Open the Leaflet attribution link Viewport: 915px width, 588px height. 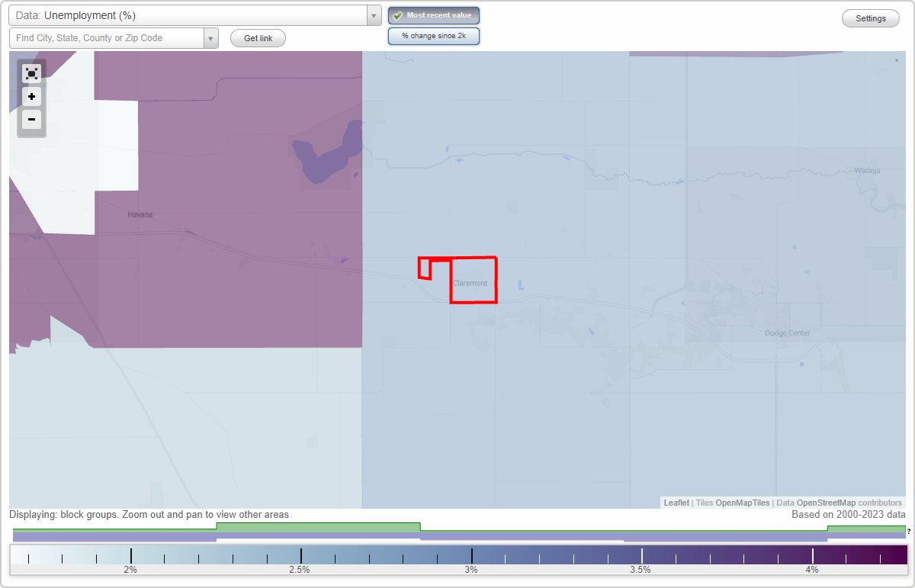(676, 503)
